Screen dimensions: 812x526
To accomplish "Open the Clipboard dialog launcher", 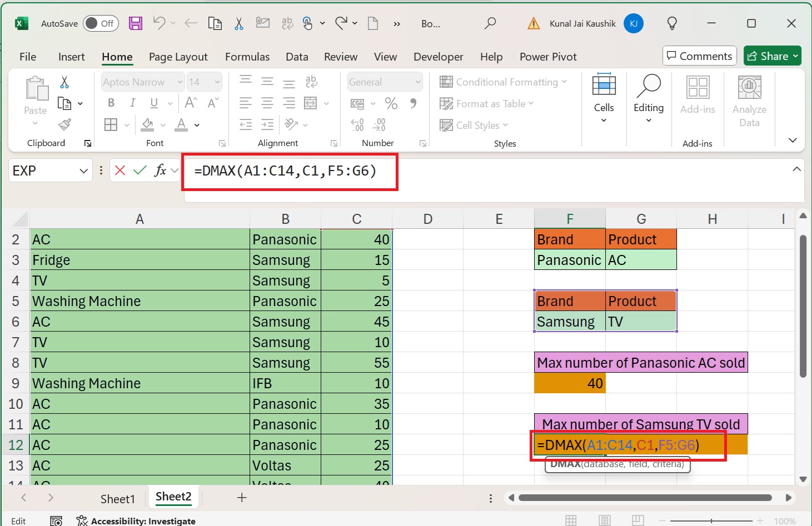I will click(88, 143).
